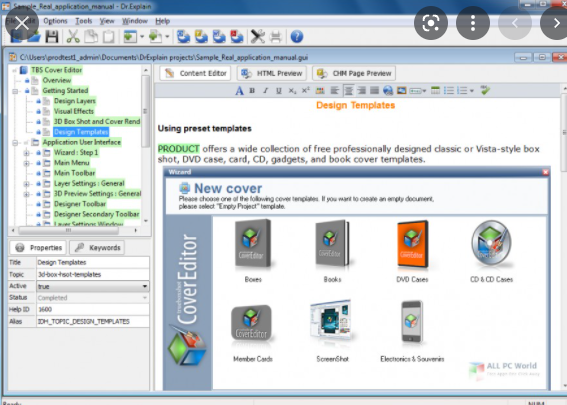
Task: Click the Boxes template thumbnail
Action: [253, 244]
